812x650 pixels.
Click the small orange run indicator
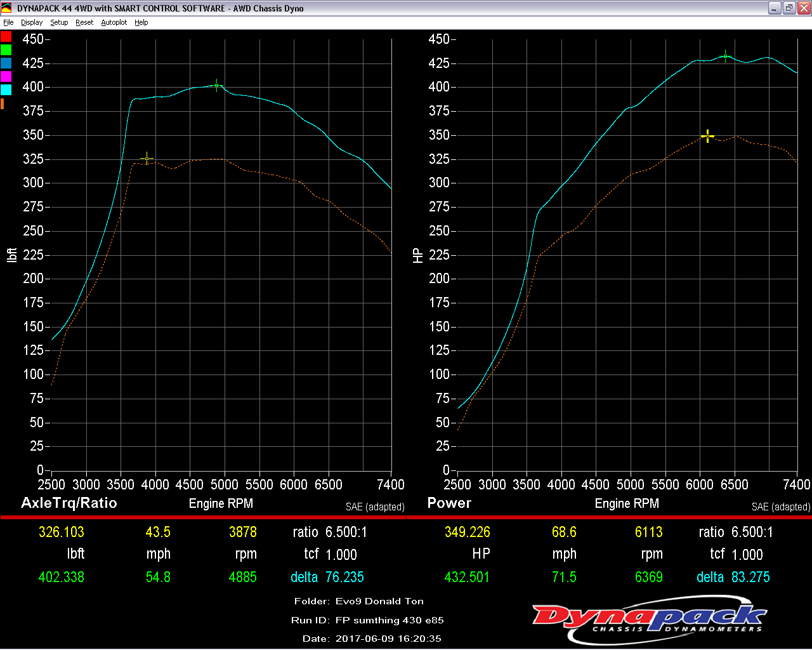[3, 103]
